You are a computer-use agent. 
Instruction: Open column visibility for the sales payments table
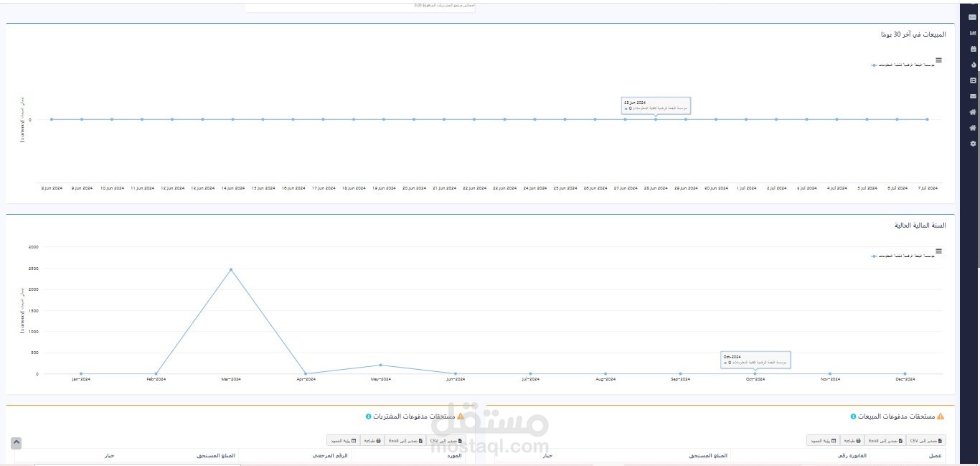tap(824, 440)
